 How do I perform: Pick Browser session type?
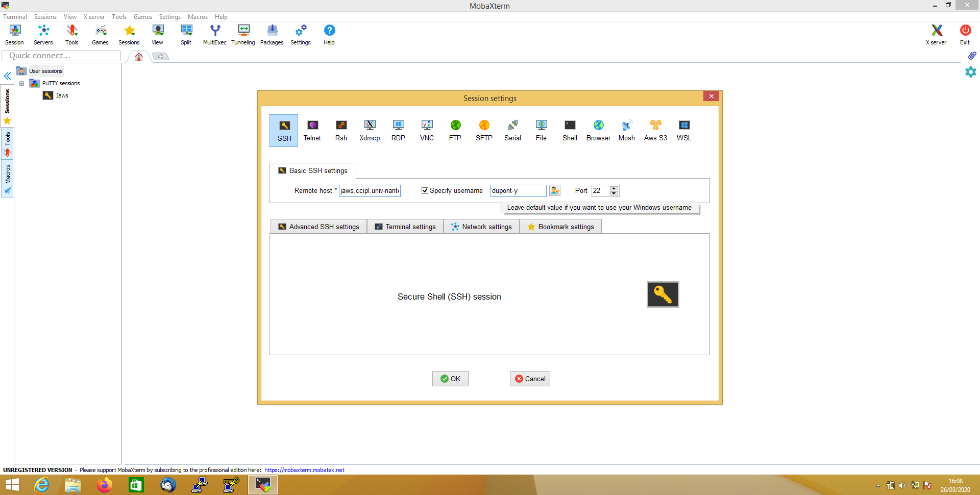598,131
